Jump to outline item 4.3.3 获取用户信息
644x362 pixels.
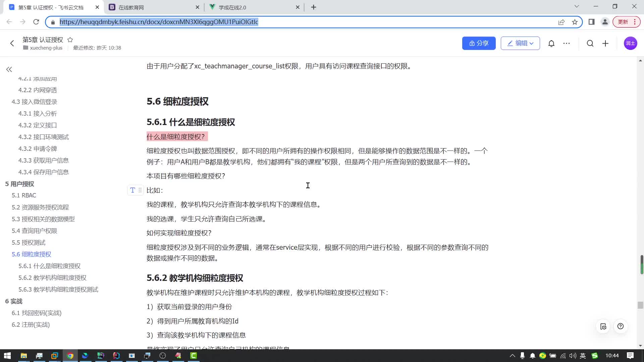coord(44,161)
